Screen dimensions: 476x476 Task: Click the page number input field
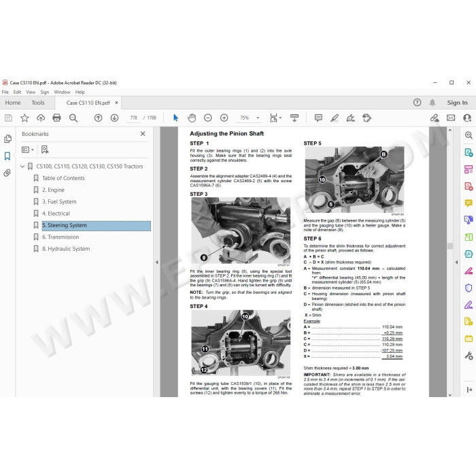tap(133, 118)
